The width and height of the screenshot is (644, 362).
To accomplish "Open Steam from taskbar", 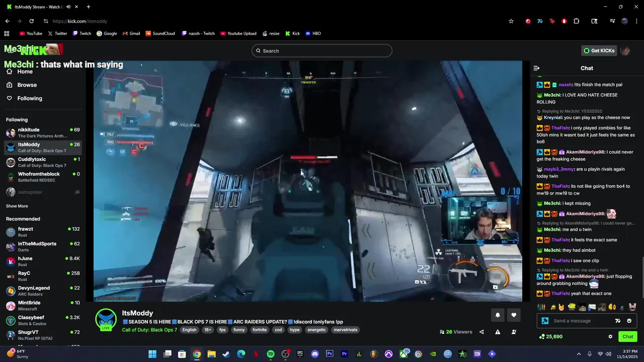I will pyautogui.click(x=226, y=354).
